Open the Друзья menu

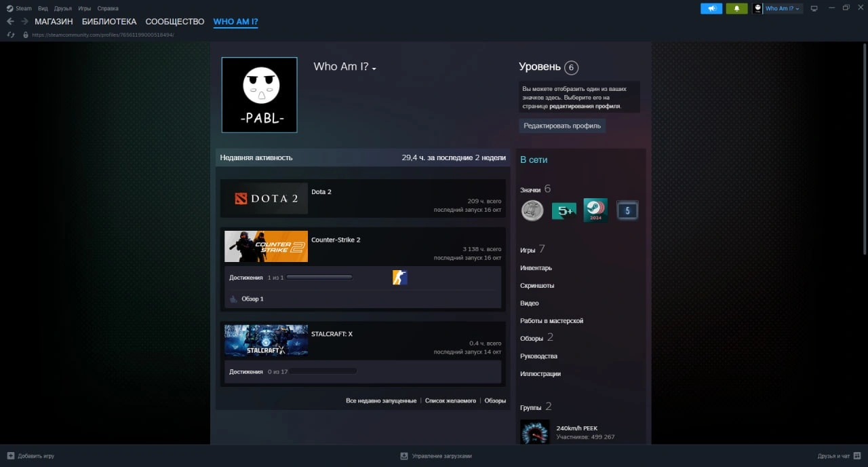point(63,8)
